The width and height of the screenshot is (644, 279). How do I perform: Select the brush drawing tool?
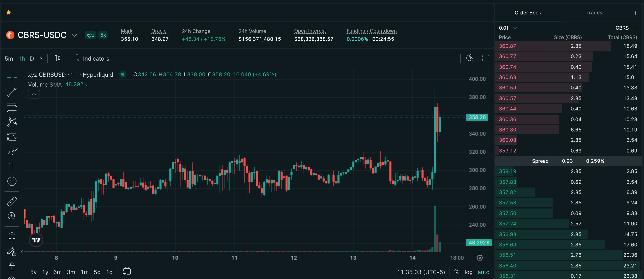click(12, 152)
